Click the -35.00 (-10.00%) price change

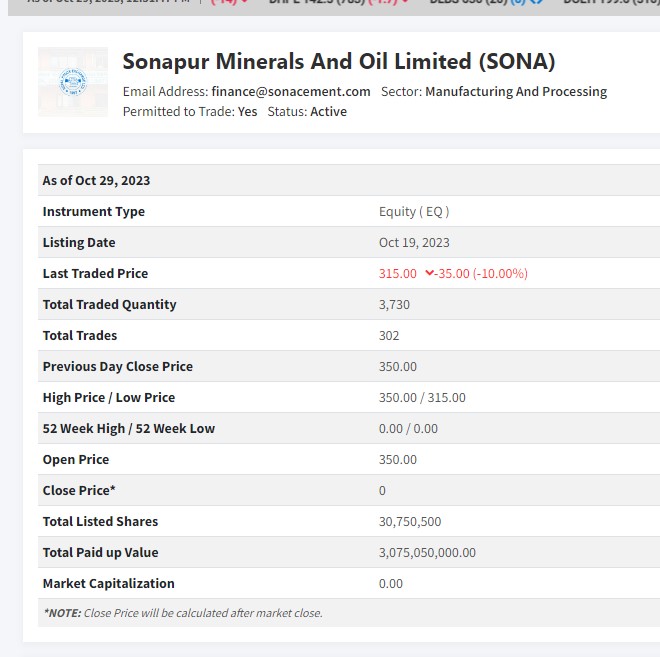coord(482,273)
